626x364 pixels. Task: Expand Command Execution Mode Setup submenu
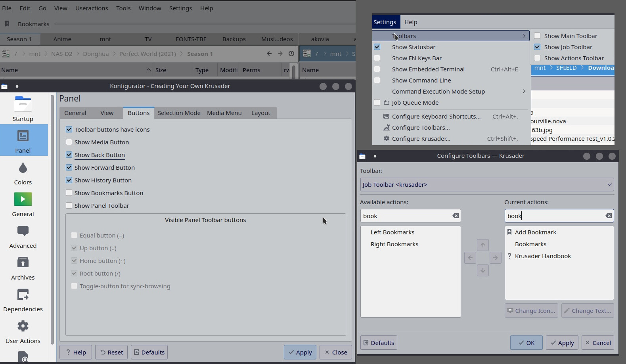tap(524, 91)
